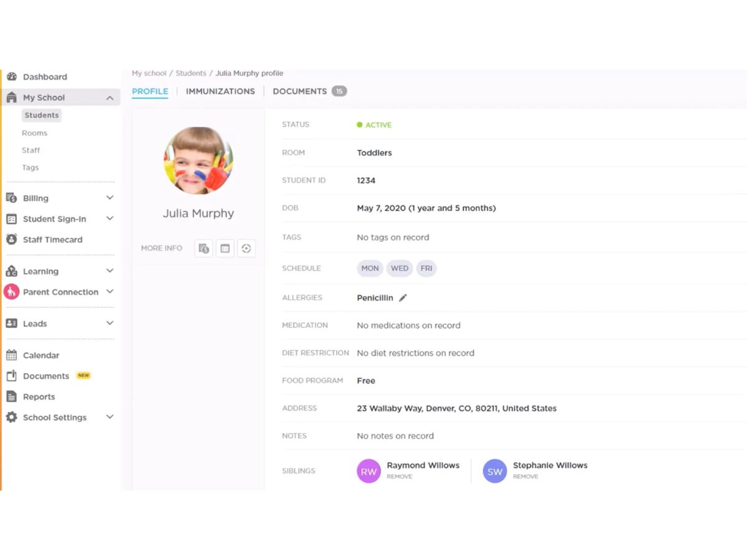Click No notes on record text
The image size is (747, 560).
(395, 436)
